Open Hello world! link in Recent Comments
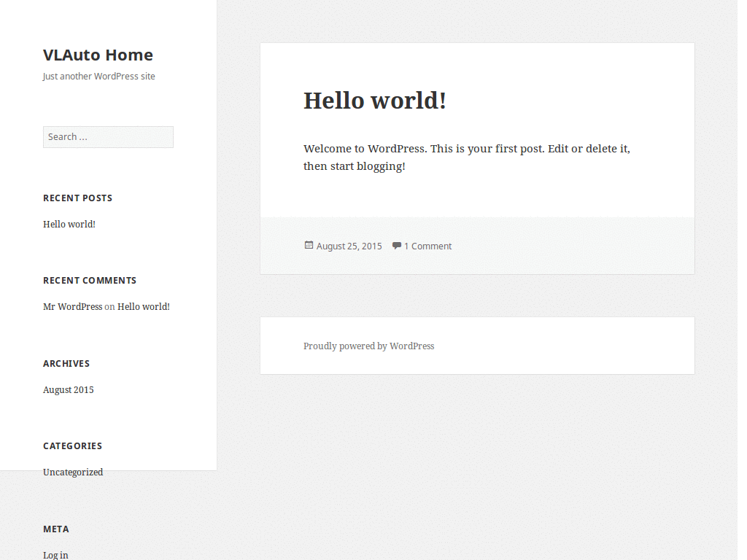Viewport: 747px width, 560px height. (144, 307)
